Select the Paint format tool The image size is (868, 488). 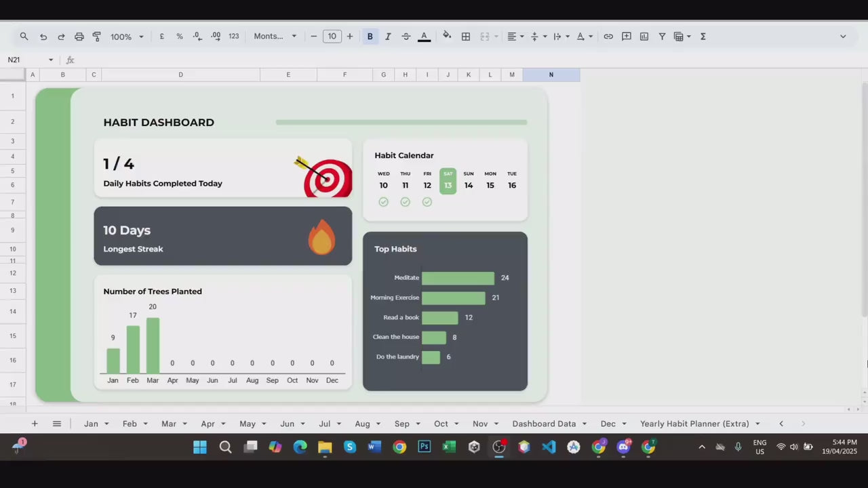96,37
